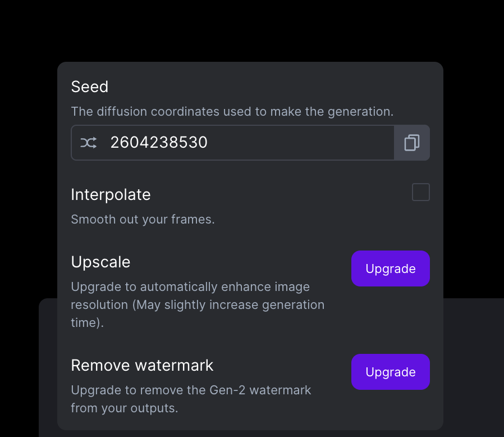Copy the seed value to clipboard
Screen dimensions: 504x437
coord(412,143)
